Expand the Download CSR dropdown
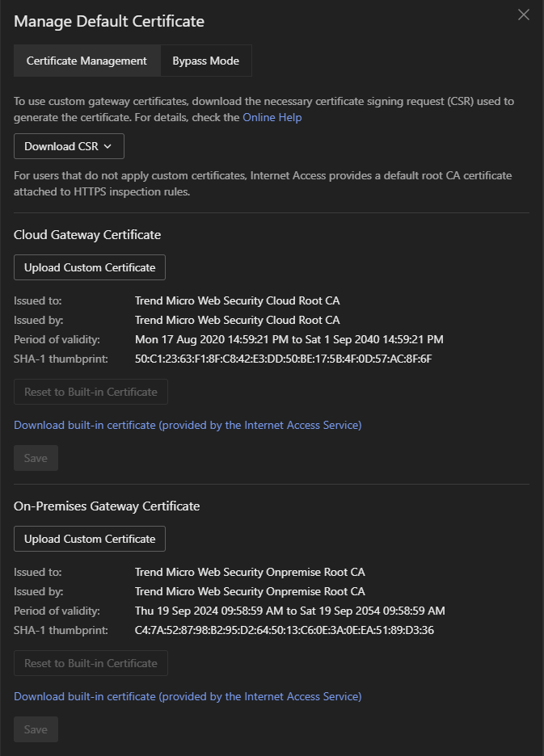The height and width of the screenshot is (756, 544). click(x=69, y=146)
